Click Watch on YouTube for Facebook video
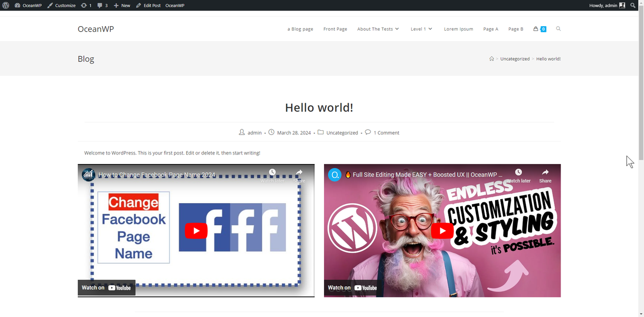Image resolution: width=644 pixels, height=317 pixels. 107,288
